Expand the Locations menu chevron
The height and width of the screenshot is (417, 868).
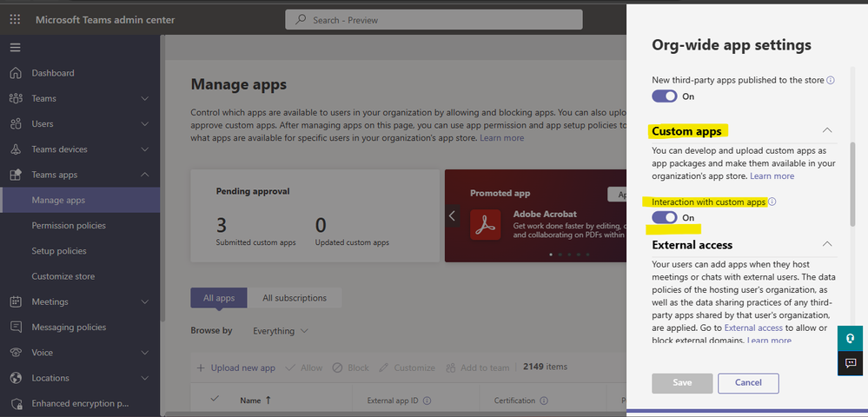click(145, 378)
